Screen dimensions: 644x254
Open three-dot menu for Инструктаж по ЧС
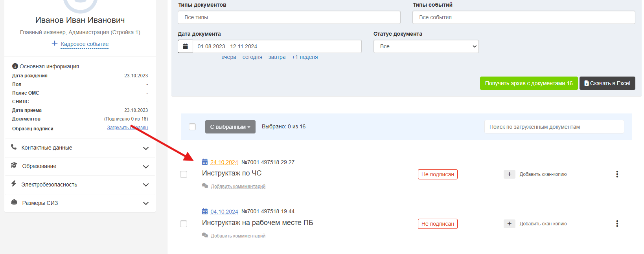[617, 174]
